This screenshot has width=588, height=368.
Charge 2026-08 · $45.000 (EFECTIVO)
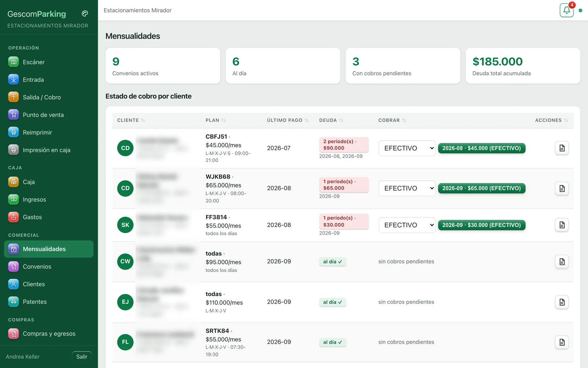click(482, 148)
